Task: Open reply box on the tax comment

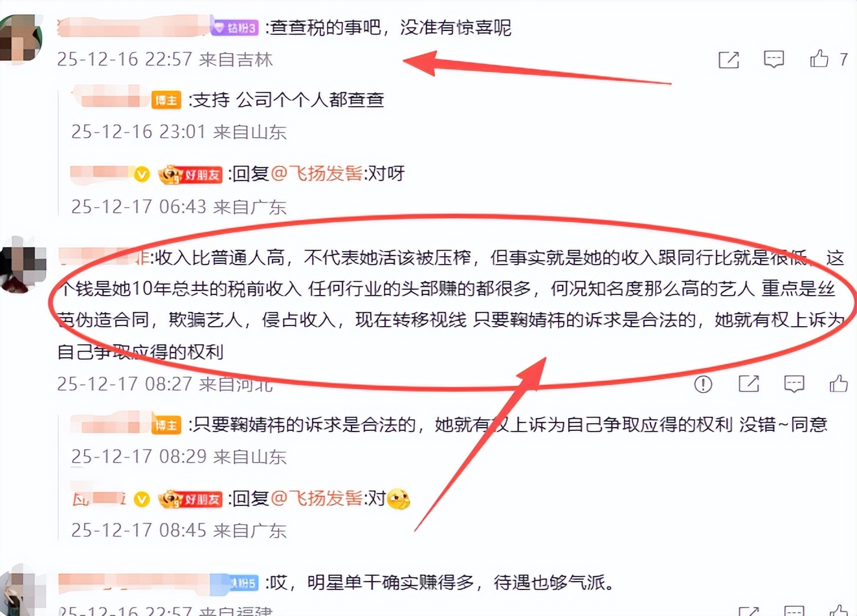Action: click(x=774, y=60)
